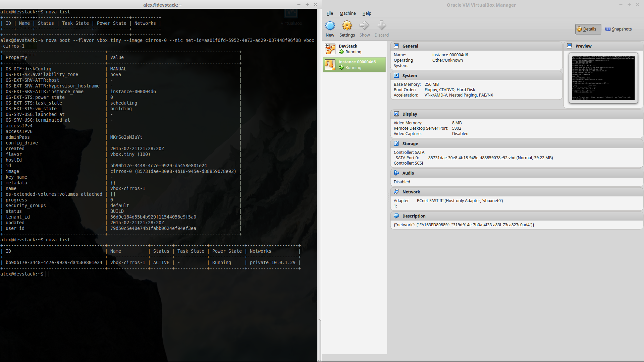The width and height of the screenshot is (644, 362).
Task: Click the System panel icon in VM details
Action: pyautogui.click(x=396, y=75)
